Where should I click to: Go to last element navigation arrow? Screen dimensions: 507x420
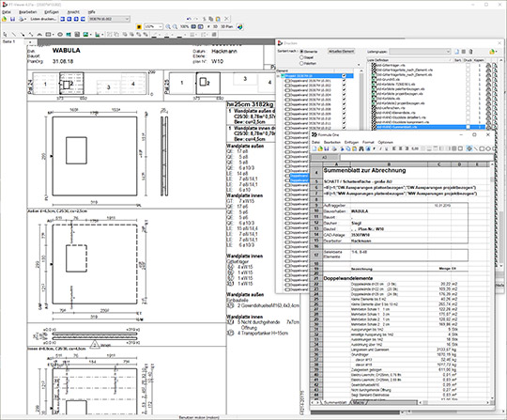pyautogui.click(x=83, y=19)
